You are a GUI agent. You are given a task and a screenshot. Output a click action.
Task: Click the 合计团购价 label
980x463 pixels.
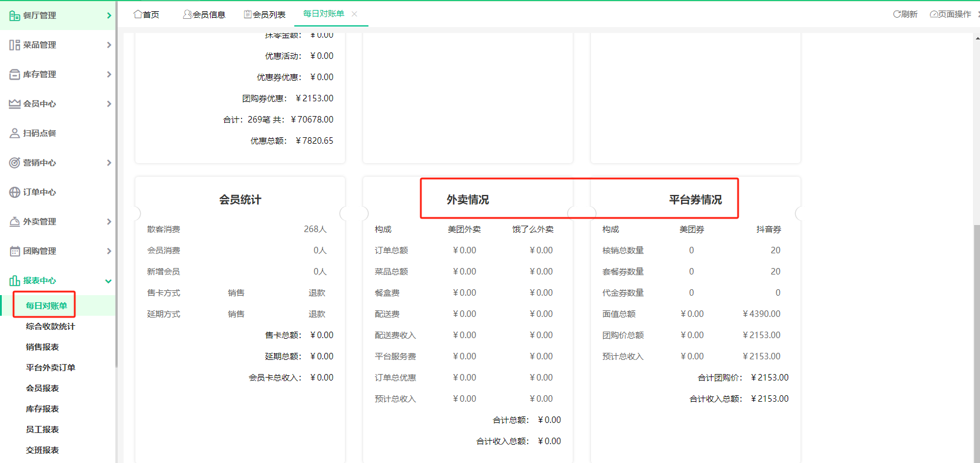click(720, 378)
